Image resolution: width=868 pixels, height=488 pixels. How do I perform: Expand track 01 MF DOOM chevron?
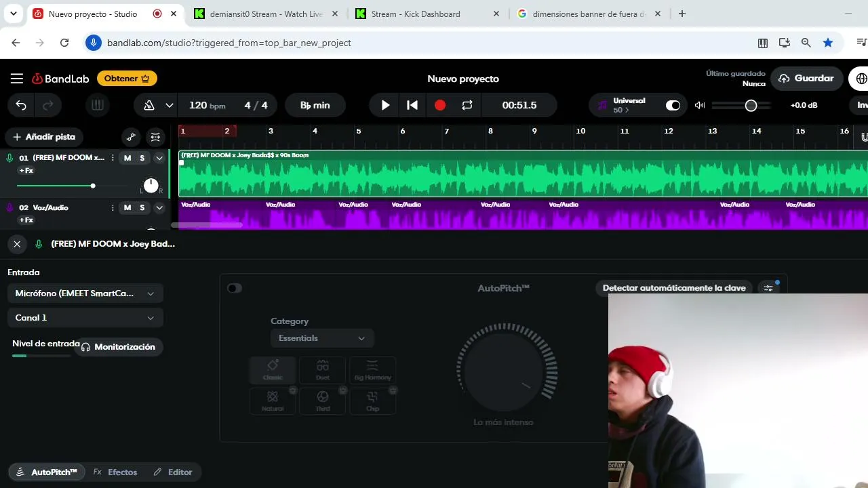[x=159, y=158]
